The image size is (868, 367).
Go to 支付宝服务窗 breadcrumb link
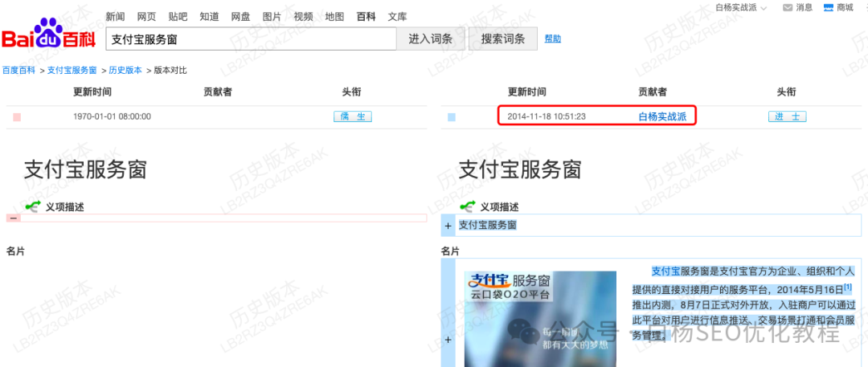click(x=72, y=71)
